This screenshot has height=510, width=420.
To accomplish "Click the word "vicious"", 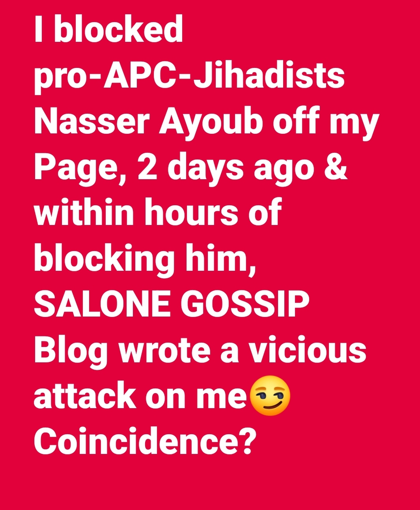I will point(307,350).
